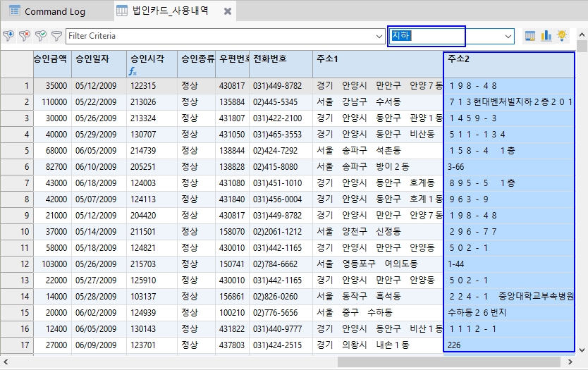Viewport: 588px width, 370px height.
Task: Click the vertical scrollbar up arrow
Action: [582, 35]
